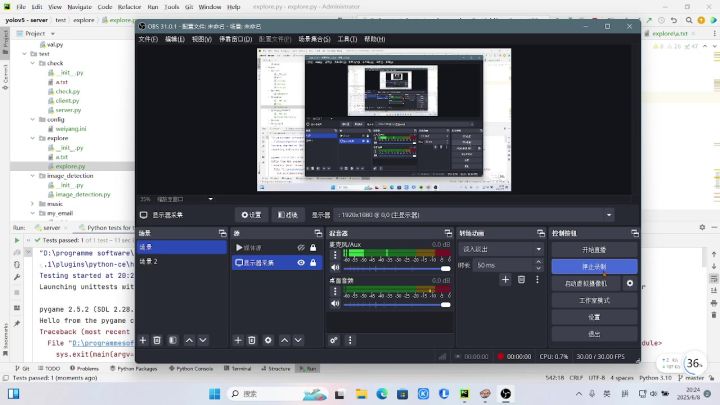This screenshot has width=720, height=405.
Task: Open the audio mixer menu dots at panel bottom
Action: (350, 340)
